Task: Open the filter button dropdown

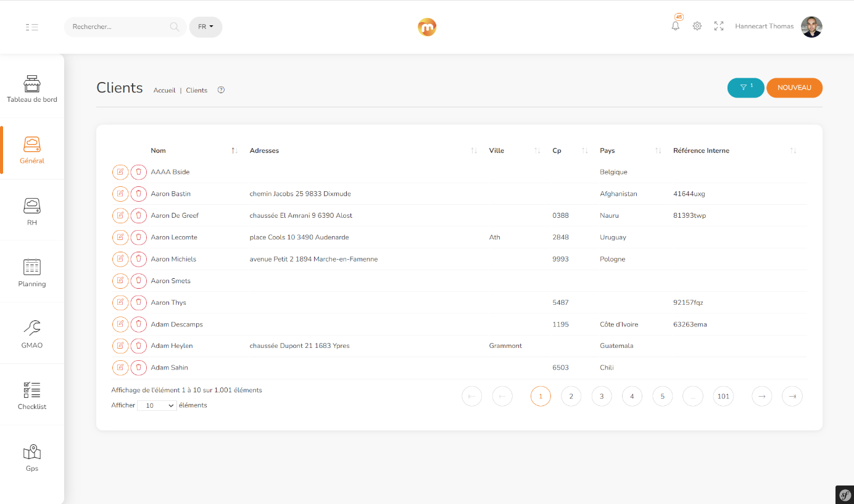Action: 746,88
